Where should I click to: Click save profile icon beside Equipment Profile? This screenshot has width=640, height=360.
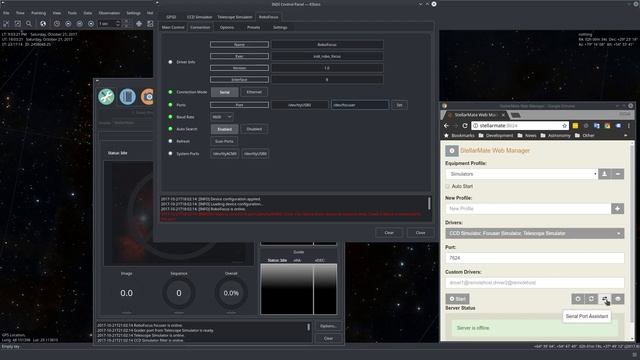coord(604,174)
